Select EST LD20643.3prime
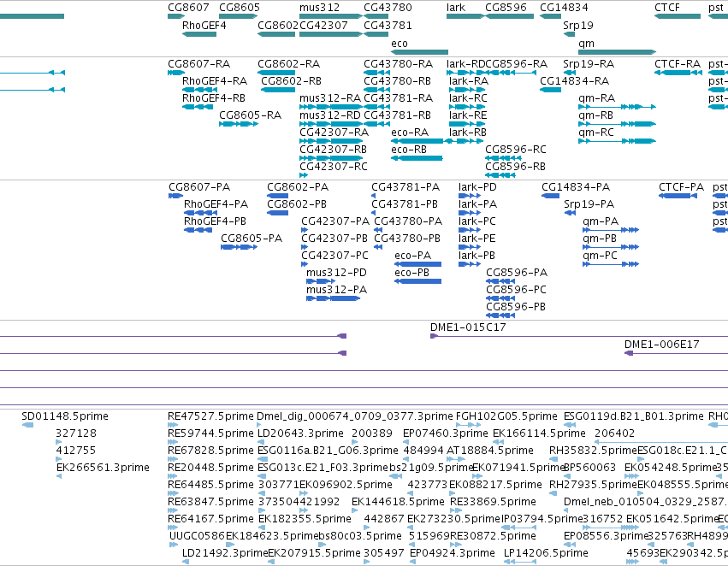Screen dimensions: 728x566 pyautogui.click(x=260, y=442)
